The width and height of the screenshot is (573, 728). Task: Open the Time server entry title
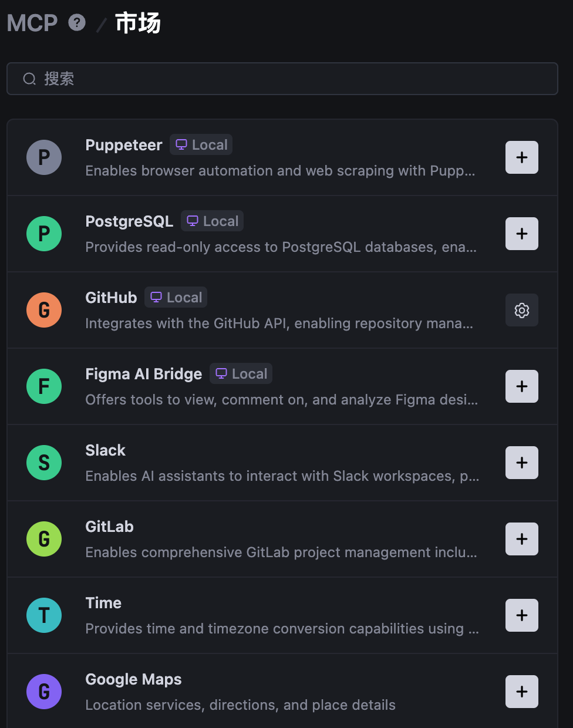103,603
